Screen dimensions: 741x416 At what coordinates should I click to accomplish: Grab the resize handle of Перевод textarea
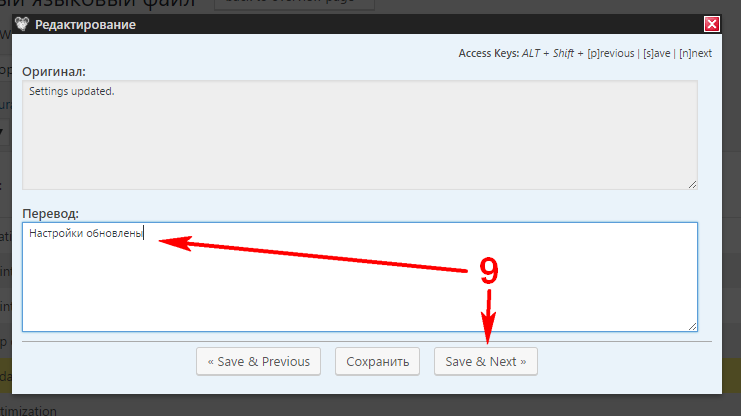[x=692, y=326]
